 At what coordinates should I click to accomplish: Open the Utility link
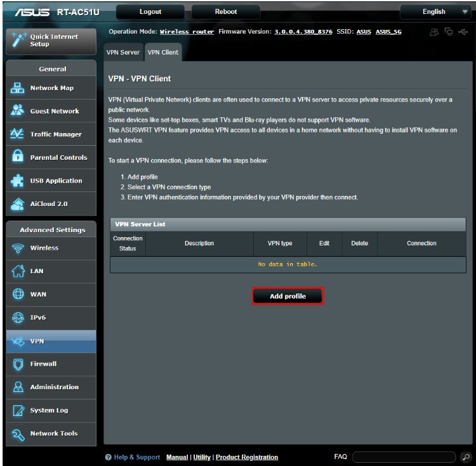point(202,457)
